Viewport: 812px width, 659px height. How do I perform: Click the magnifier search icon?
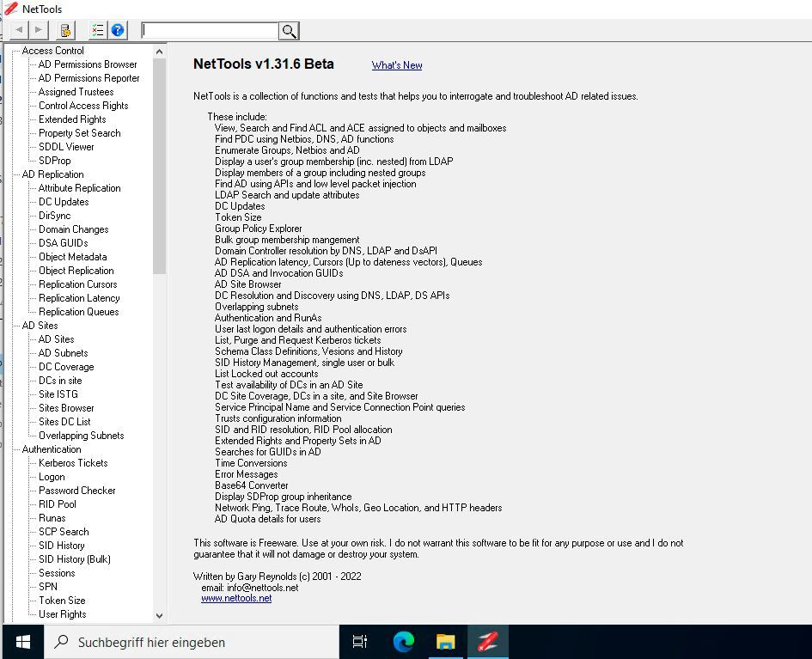pyautogui.click(x=289, y=30)
